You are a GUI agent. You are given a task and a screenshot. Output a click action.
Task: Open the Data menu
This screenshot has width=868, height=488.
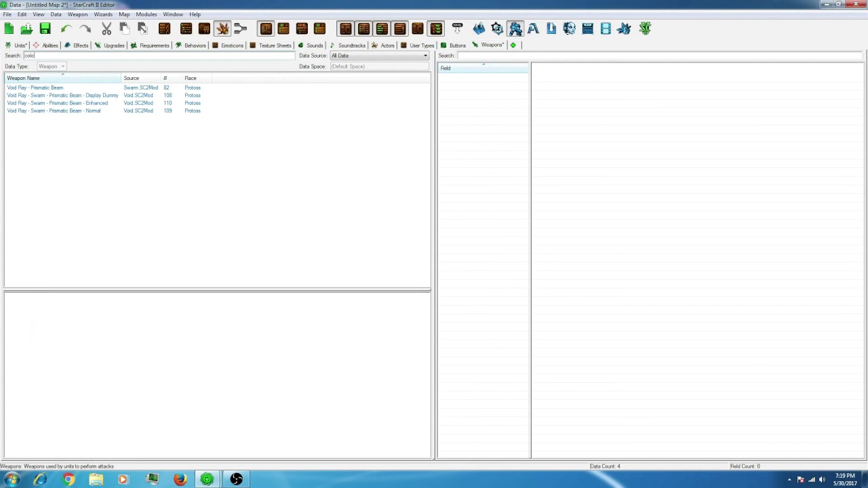point(56,14)
